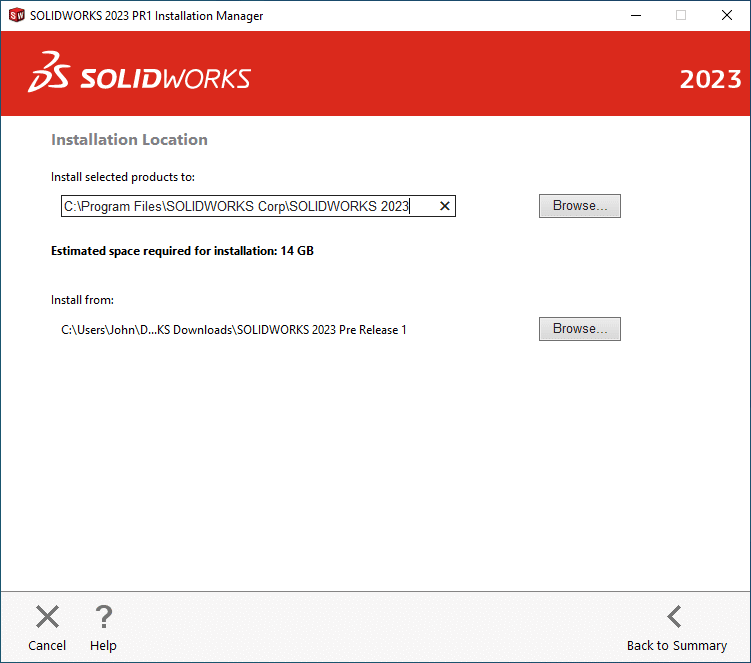Click the window title 'SOLIDWORKS 2023 PR1 Installation Manager'

147,16
